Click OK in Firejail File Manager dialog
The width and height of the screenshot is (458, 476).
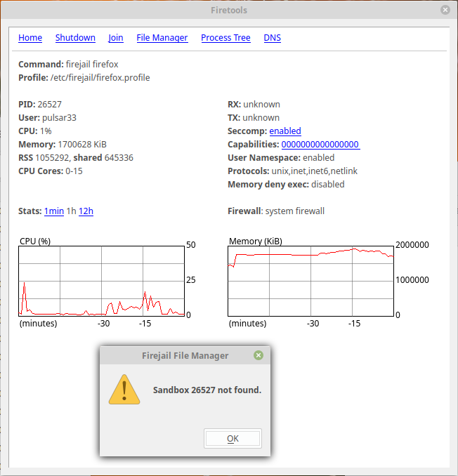(x=233, y=438)
